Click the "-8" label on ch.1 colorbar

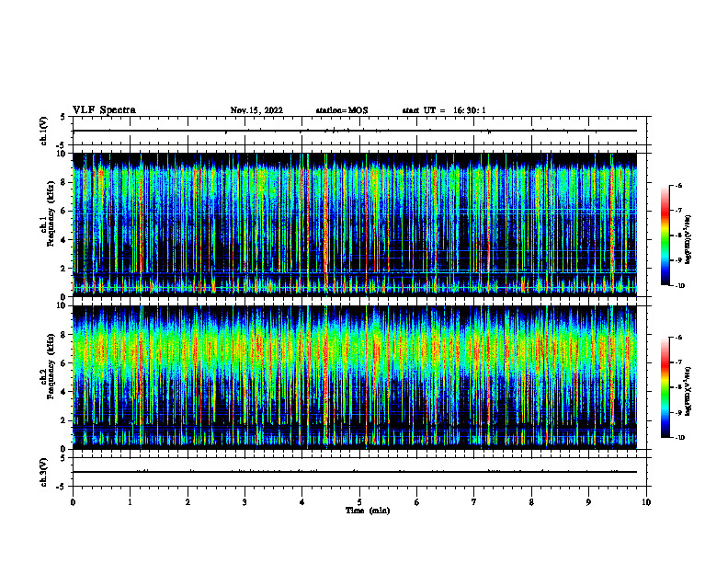tap(678, 236)
